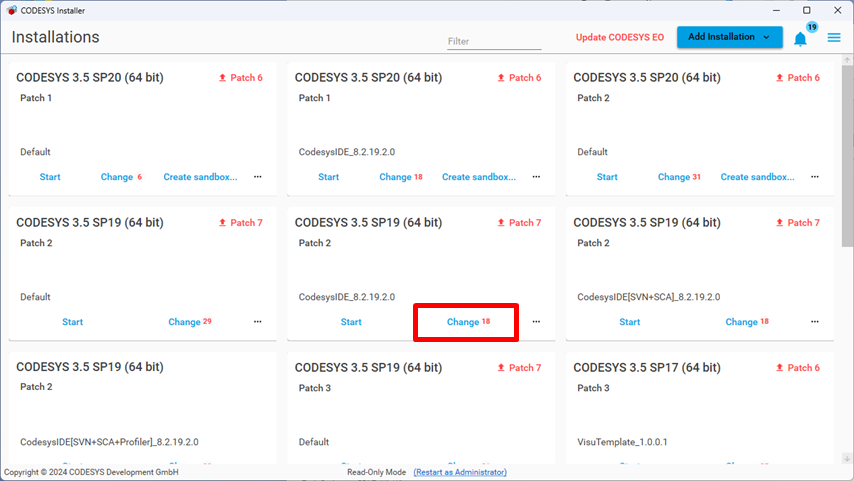Click the CODESYS Installer title bar icon
854x481 pixels.
click(11, 10)
